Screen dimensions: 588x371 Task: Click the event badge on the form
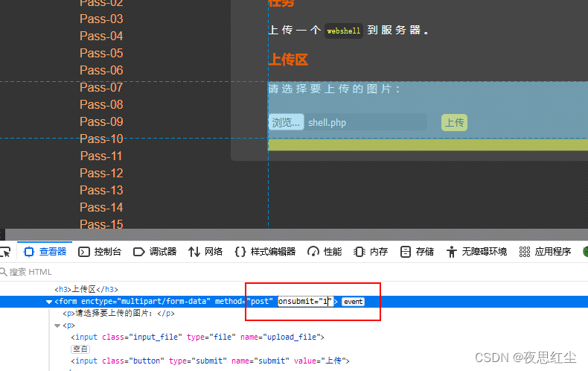[x=353, y=302]
